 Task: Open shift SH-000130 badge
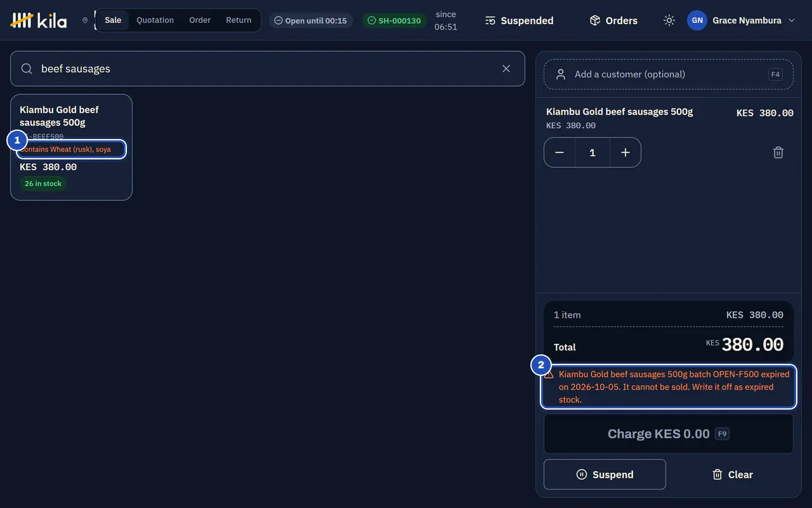[x=394, y=20]
